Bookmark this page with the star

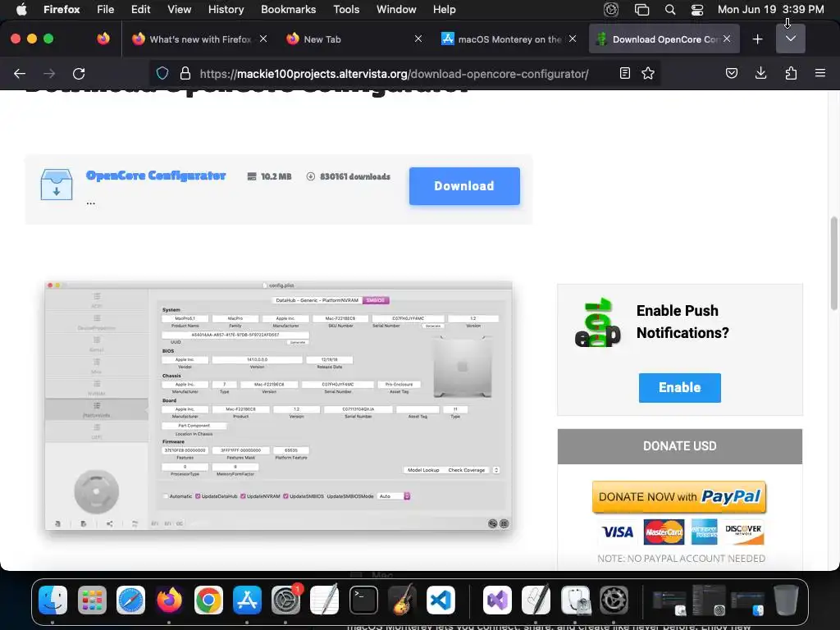pos(648,73)
